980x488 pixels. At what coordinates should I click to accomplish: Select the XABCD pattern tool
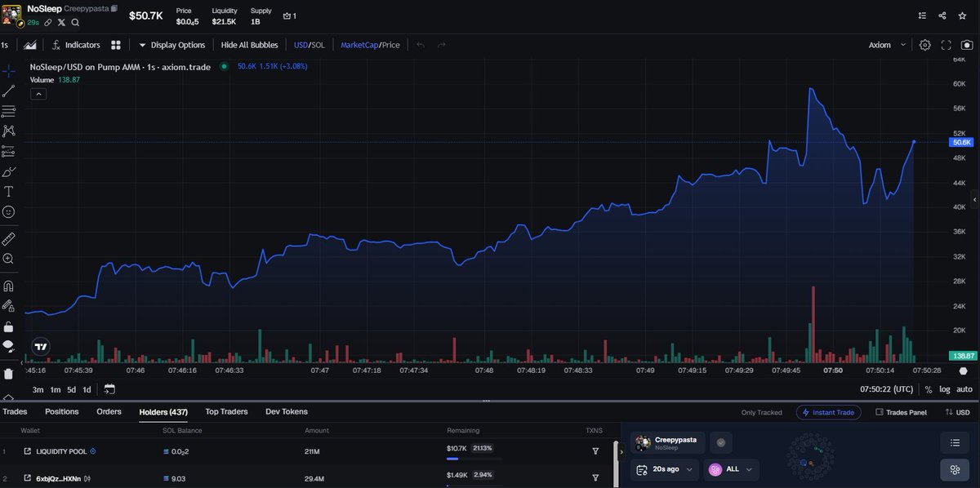pos(8,131)
